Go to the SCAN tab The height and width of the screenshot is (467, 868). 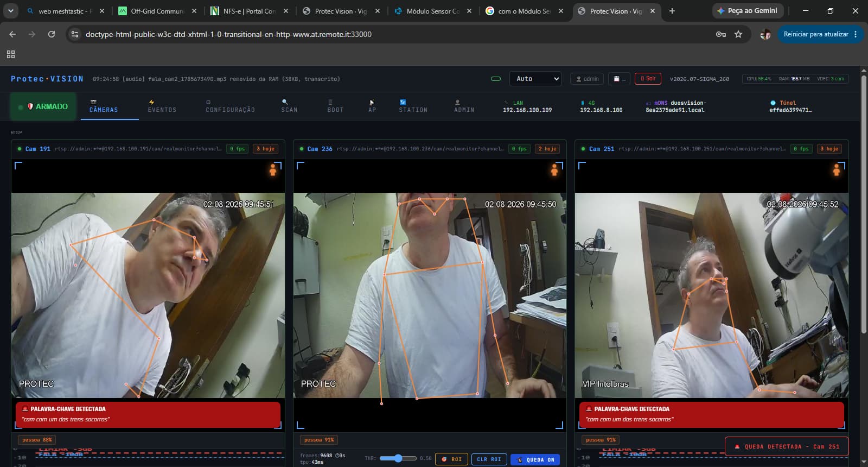[x=289, y=106]
